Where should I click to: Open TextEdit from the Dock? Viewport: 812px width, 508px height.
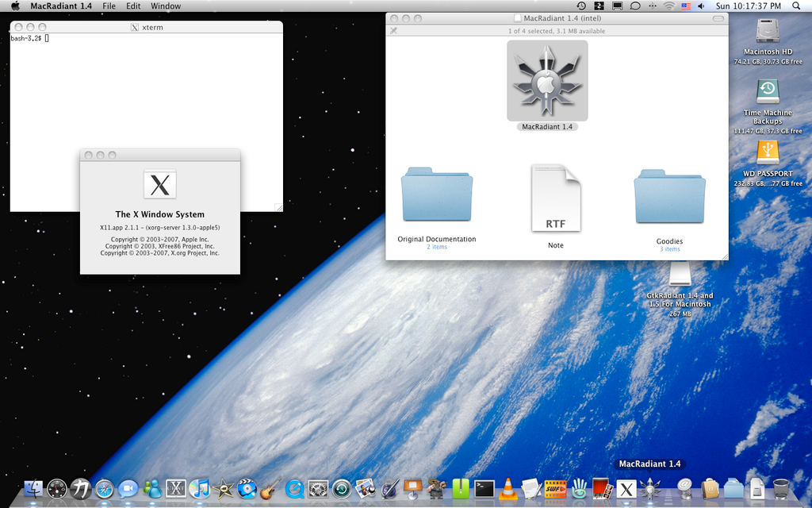pos(531,489)
